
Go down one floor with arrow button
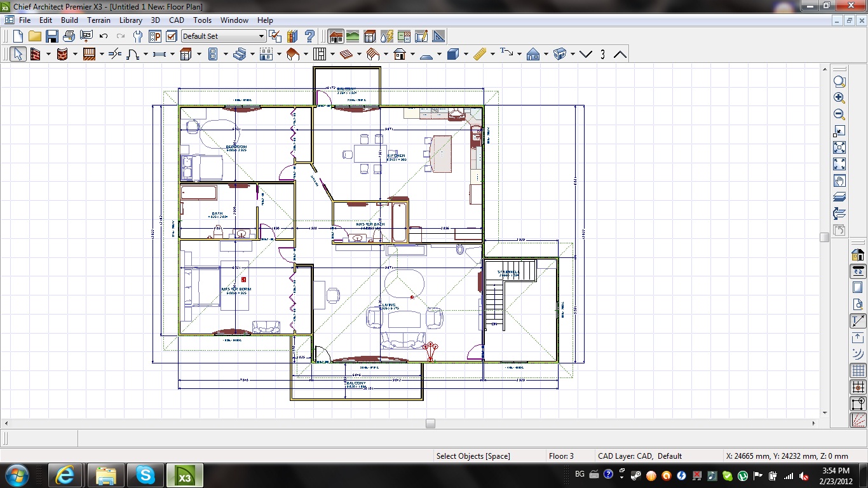click(x=586, y=55)
